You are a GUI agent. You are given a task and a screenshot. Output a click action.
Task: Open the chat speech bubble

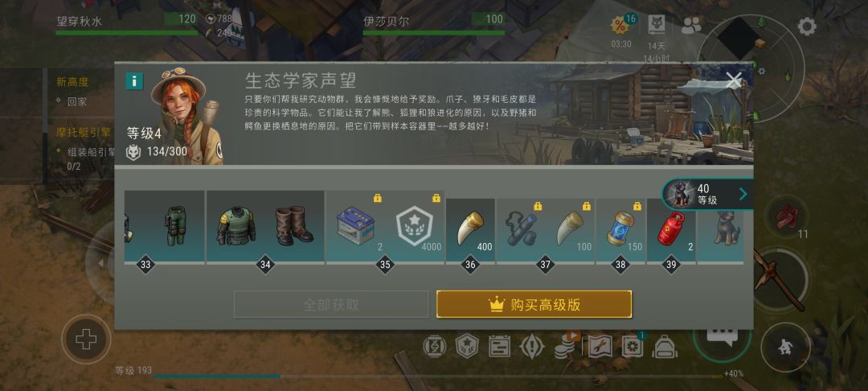coord(722,335)
